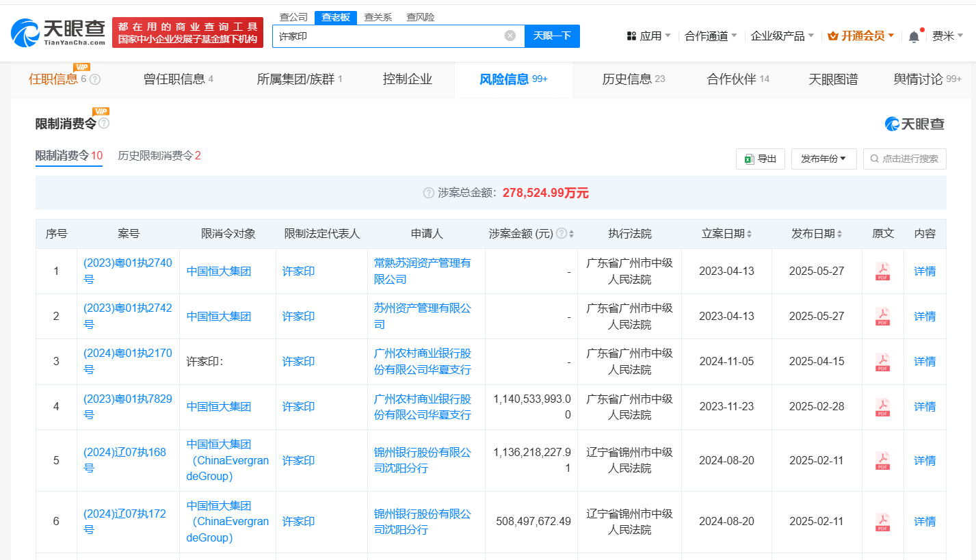Open the PDF 原文 icon in row 1
This screenshot has width=976, height=560.
coord(882,271)
